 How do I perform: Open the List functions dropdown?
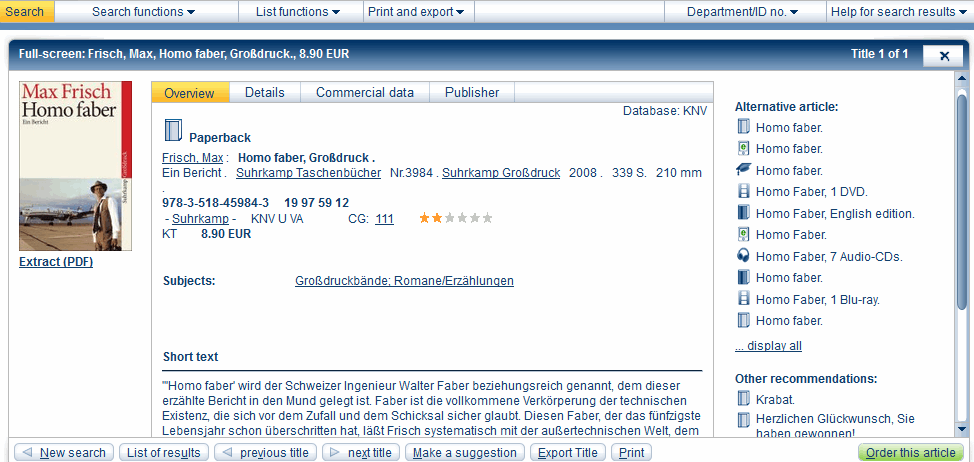pos(298,12)
